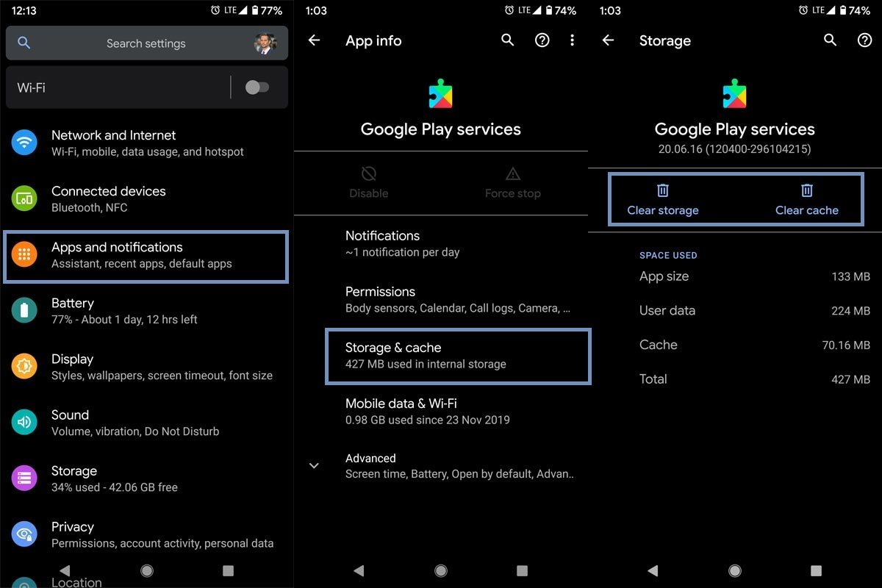Image resolution: width=882 pixels, height=588 pixels.
Task: Open Apps and notifications
Action: pos(146,255)
